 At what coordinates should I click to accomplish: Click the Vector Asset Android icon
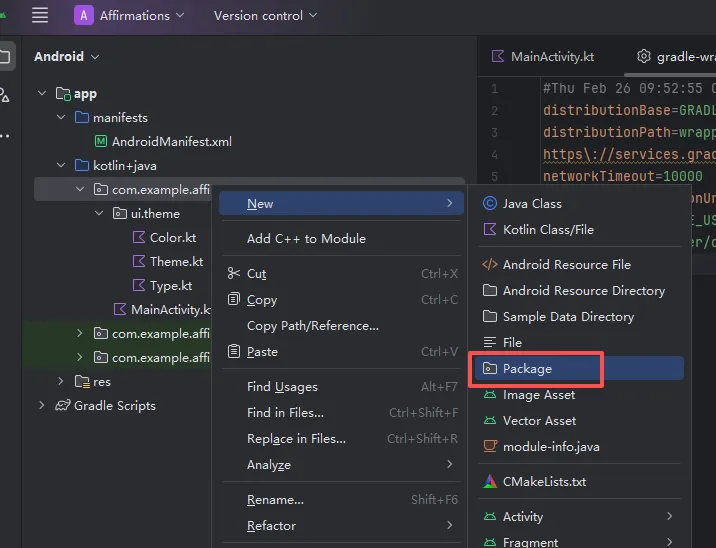click(x=490, y=421)
